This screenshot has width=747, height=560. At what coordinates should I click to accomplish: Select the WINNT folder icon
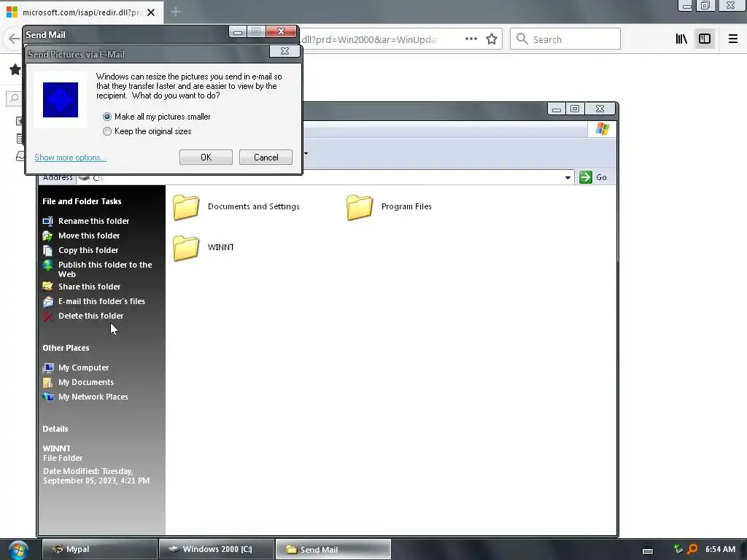coord(186,248)
